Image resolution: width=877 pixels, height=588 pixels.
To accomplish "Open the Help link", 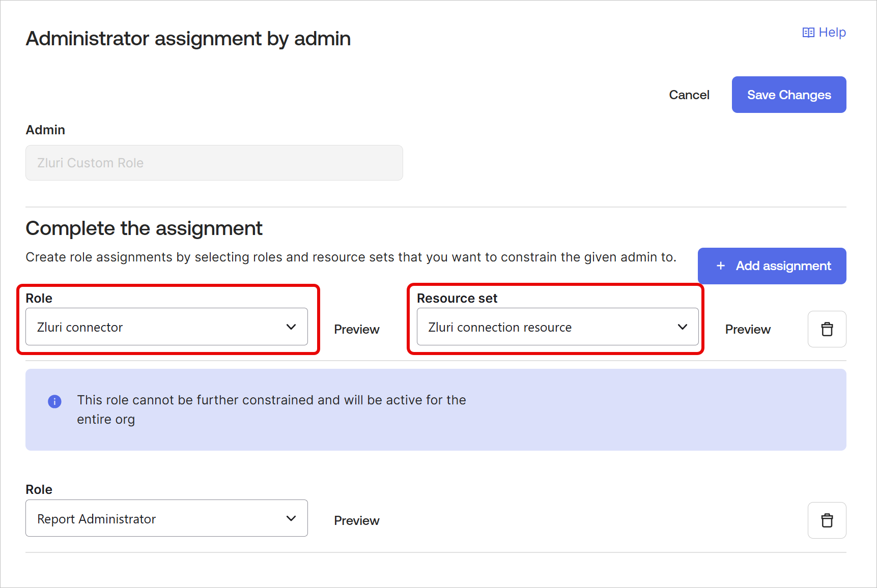I will [x=824, y=33].
